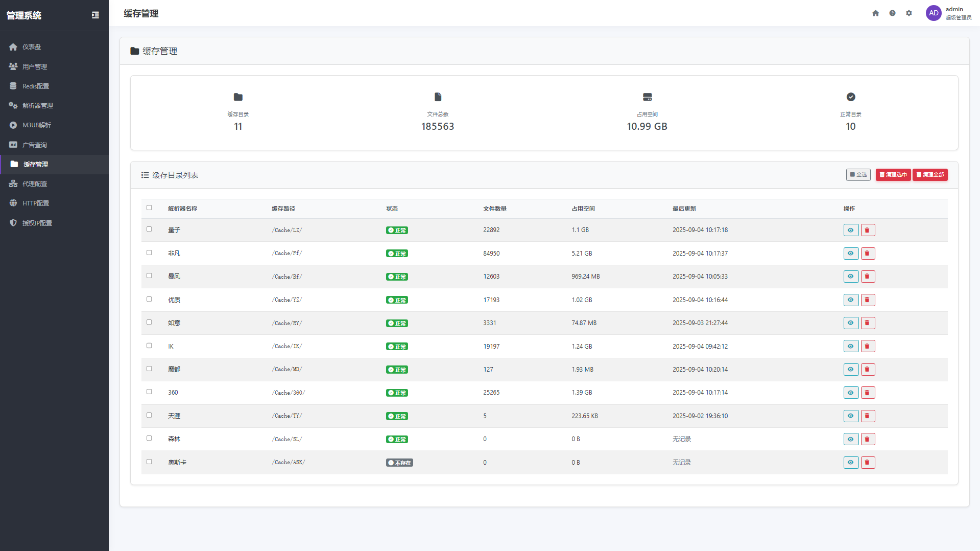Image resolution: width=980 pixels, height=551 pixels.
Task: Open 授权IP配置 in the sidebar
Action: point(54,223)
